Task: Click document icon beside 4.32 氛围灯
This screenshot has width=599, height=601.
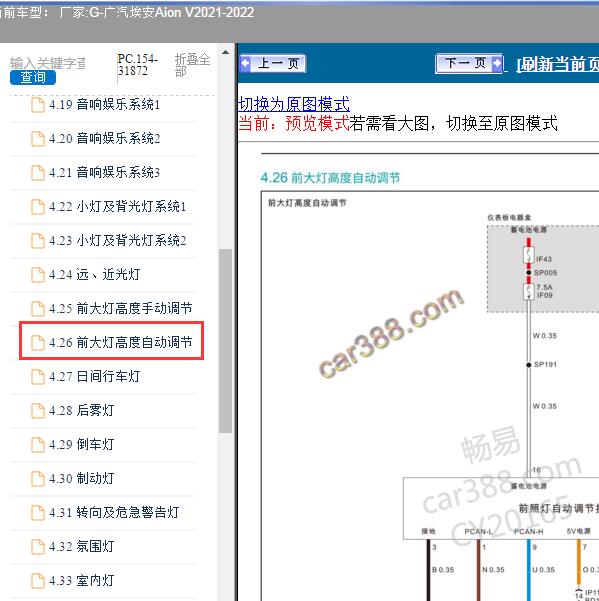Action: tap(38, 547)
